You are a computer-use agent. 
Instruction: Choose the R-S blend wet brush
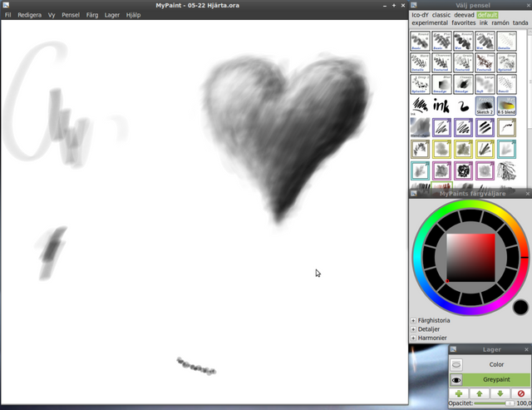(507, 105)
